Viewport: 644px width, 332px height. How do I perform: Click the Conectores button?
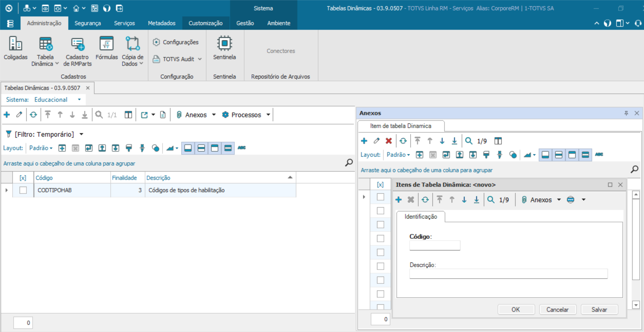pyautogui.click(x=281, y=51)
